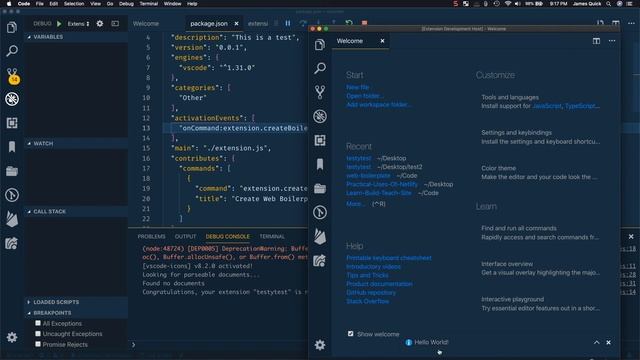Open Extensions icon in main window activity bar
The height and width of the screenshot is (360, 640).
12,123
